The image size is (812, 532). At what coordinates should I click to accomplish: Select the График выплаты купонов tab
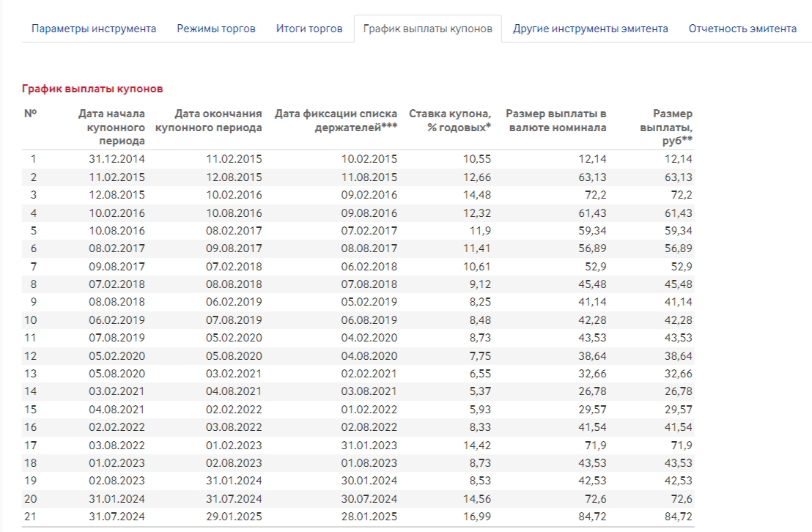[x=428, y=29]
